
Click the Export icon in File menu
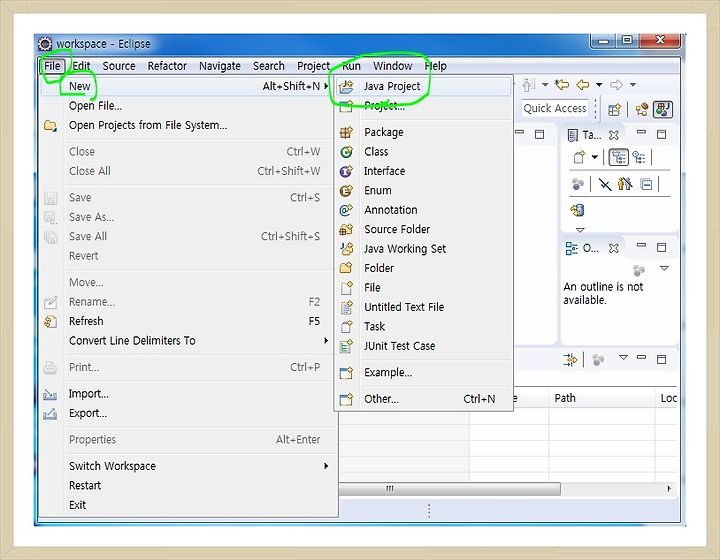tap(50, 414)
